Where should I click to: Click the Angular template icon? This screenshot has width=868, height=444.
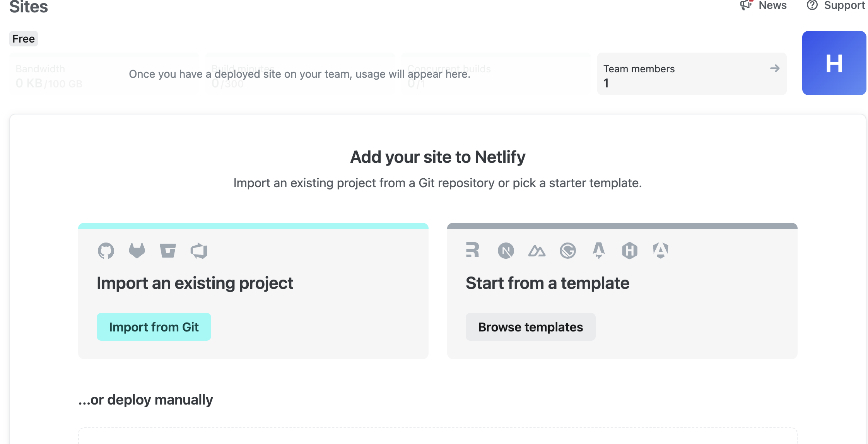point(660,250)
